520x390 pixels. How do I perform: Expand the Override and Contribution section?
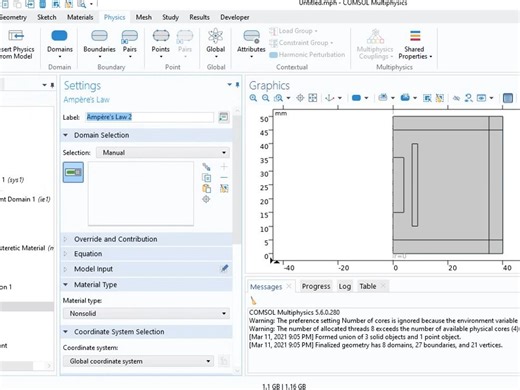(x=66, y=239)
